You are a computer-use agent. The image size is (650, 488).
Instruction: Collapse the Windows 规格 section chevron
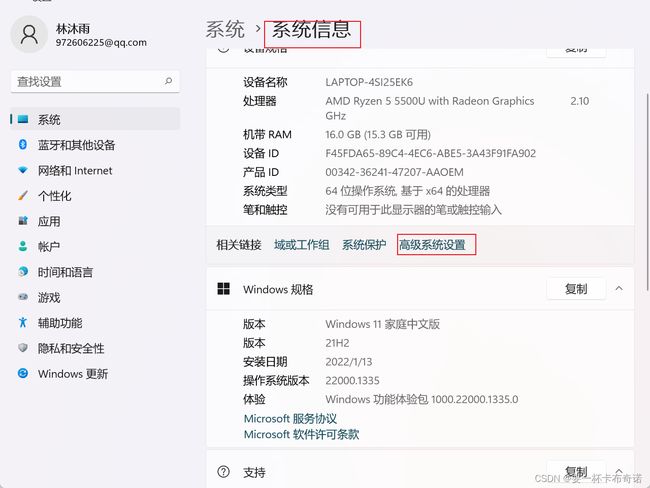coord(619,288)
